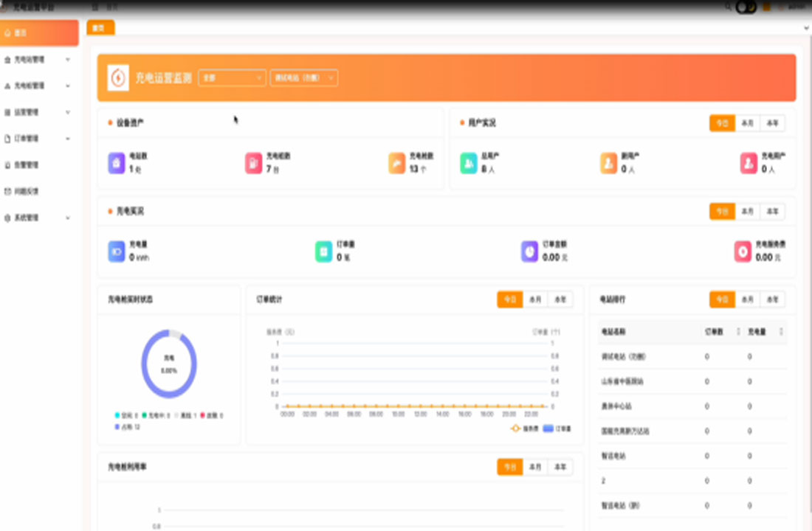Switch to the 首页 tab

click(x=102, y=27)
